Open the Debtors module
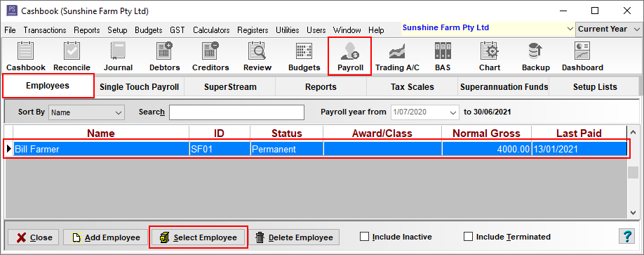This screenshot has width=644, height=255. click(164, 56)
